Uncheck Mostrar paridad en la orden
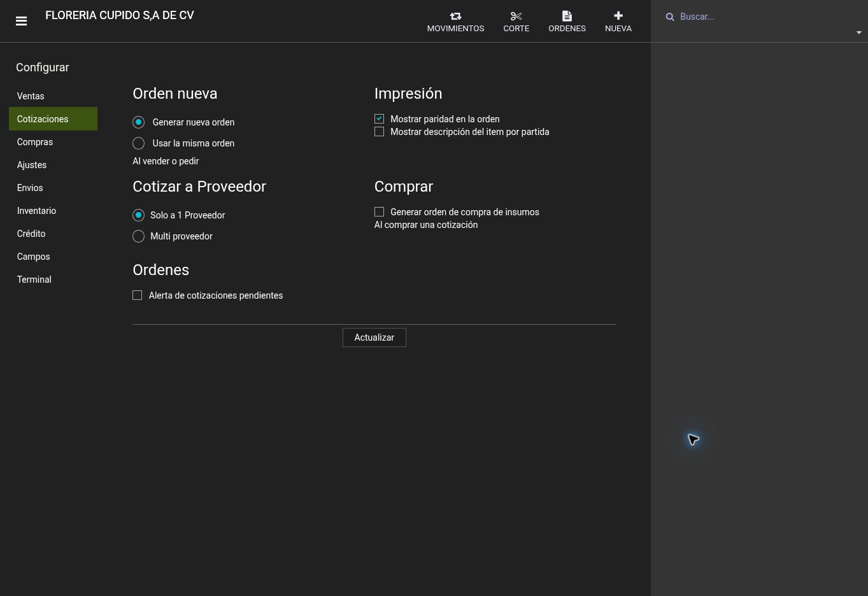This screenshot has width=868, height=596. click(379, 118)
